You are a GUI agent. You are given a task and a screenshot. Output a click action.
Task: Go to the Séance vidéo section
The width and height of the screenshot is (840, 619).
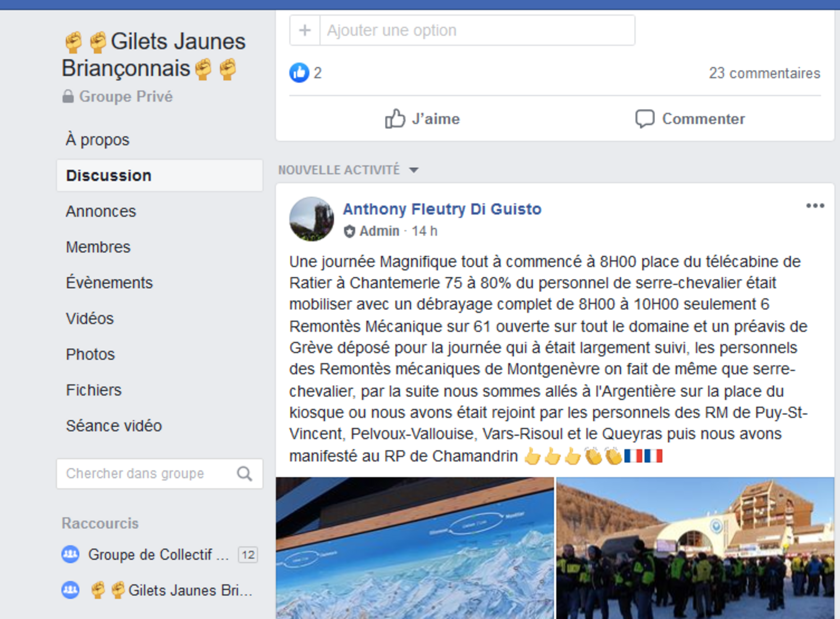[114, 426]
